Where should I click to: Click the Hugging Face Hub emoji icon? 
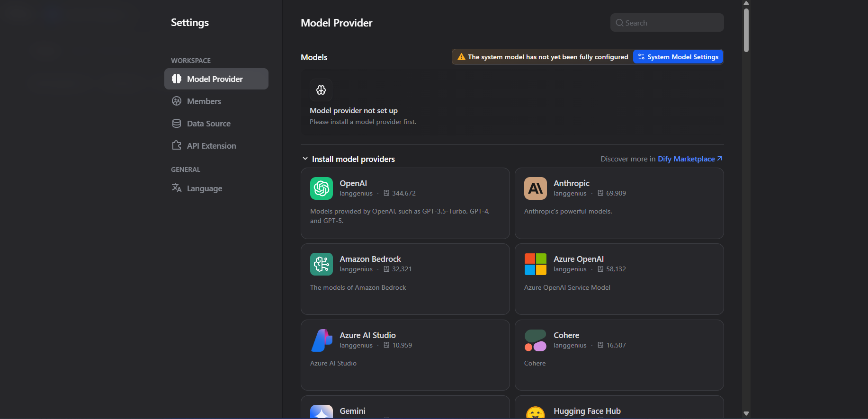[x=535, y=413]
